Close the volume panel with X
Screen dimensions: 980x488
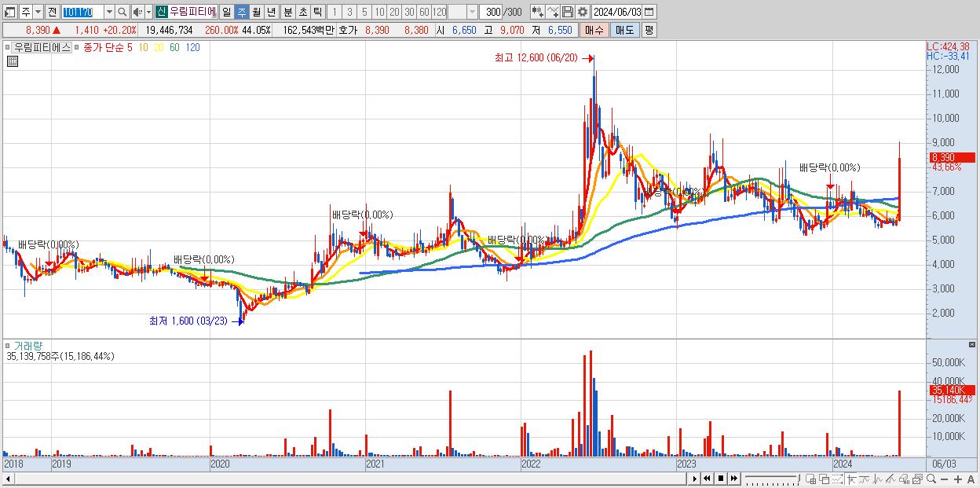(974, 345)
